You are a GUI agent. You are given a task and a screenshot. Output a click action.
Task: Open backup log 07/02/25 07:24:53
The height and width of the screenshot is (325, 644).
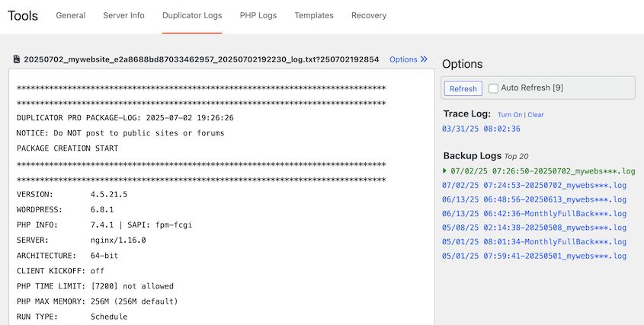pyautogui.click(x=534, y=186)
